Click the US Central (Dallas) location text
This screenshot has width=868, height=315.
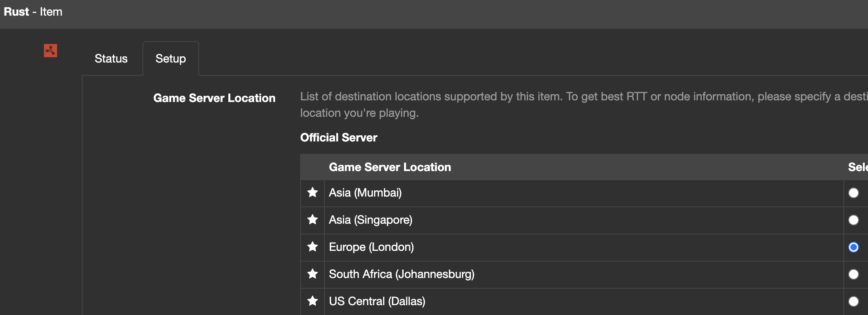coord(377,301)
